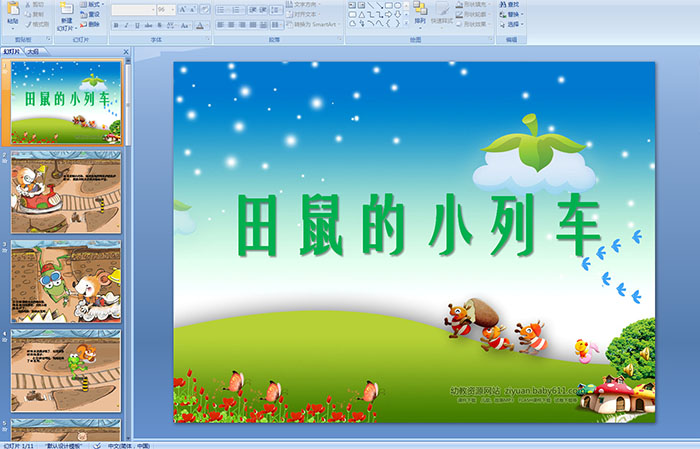The height and width of the screenshot is (449, 700).
Task: Click the Font Color 'A' icon
Action: (x=200, y=25)
